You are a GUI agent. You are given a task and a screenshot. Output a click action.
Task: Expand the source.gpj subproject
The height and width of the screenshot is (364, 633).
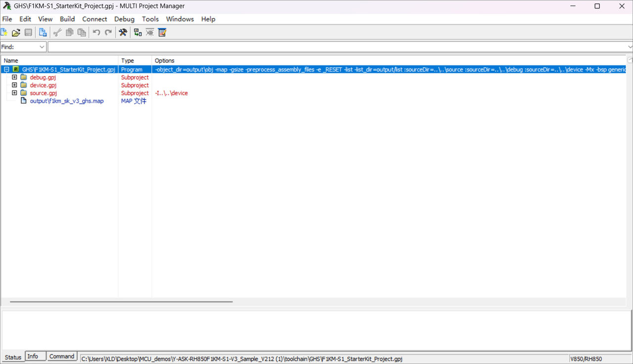14,93
